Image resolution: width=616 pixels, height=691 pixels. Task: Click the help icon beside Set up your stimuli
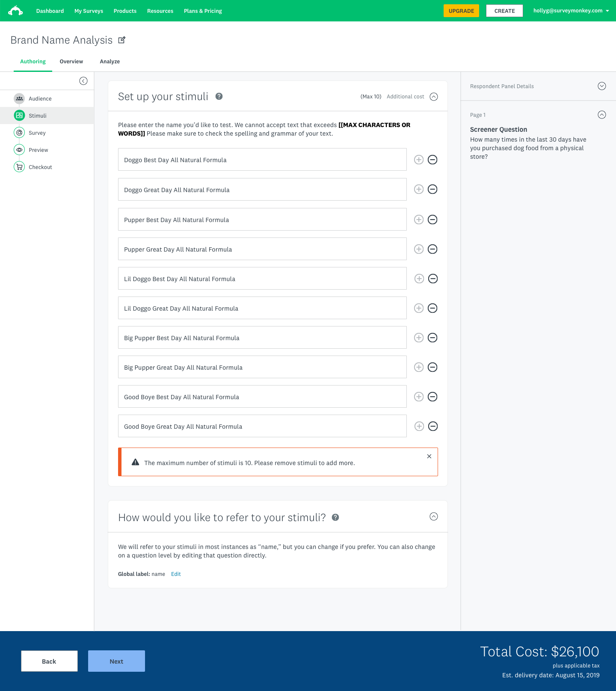click(x=219, y=96)
